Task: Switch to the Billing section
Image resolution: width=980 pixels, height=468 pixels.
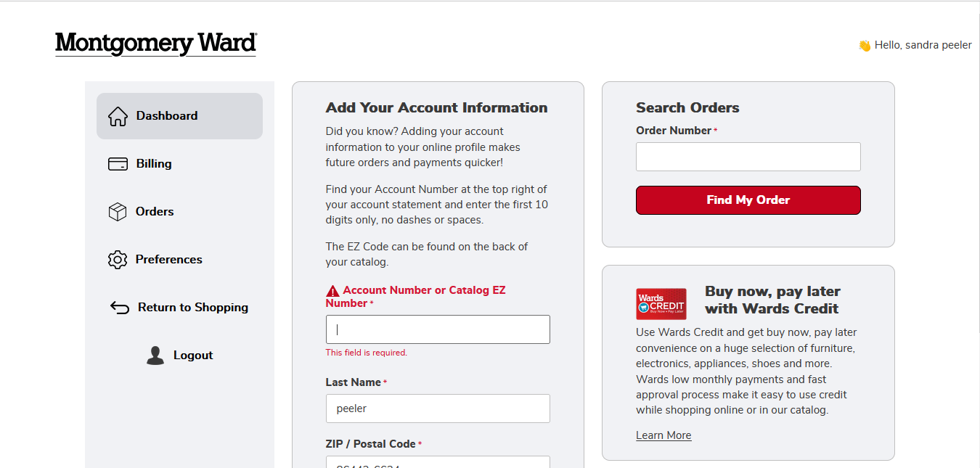Action: pos(152,163)
